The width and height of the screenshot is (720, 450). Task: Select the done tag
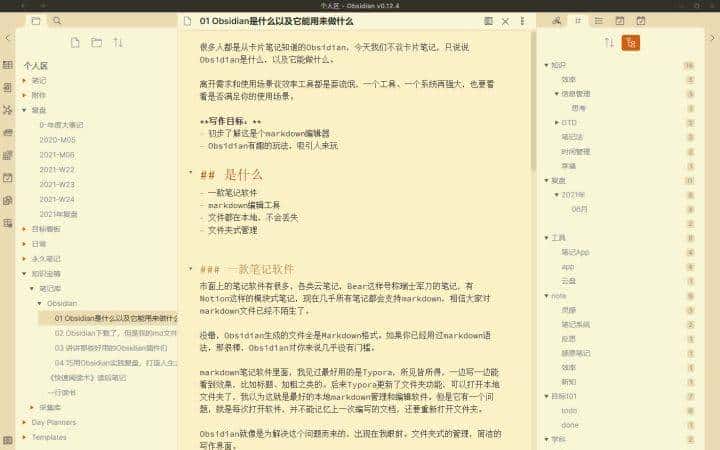click(570, 425)
